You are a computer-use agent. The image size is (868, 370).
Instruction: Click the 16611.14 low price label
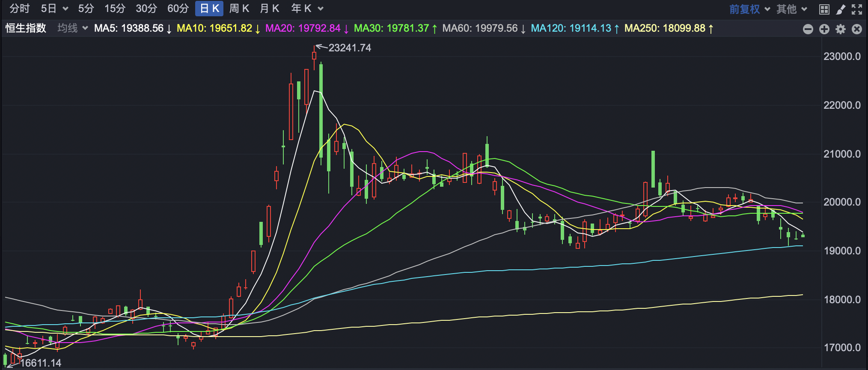click(41, 363)
